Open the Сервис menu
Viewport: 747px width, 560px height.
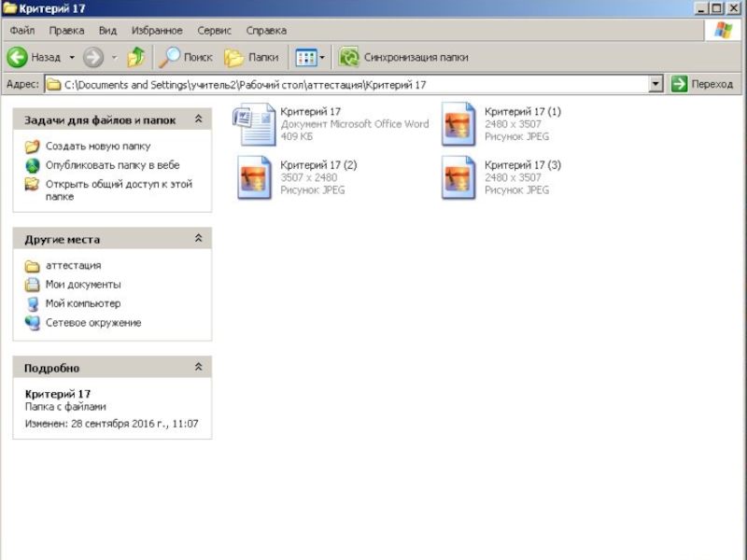point(215,31)
